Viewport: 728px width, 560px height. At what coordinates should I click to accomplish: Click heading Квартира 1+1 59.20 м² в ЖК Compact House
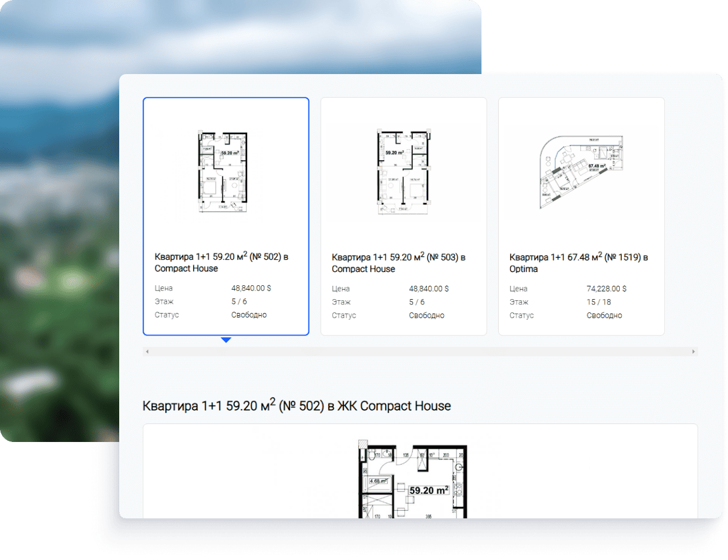click(297, 405)
